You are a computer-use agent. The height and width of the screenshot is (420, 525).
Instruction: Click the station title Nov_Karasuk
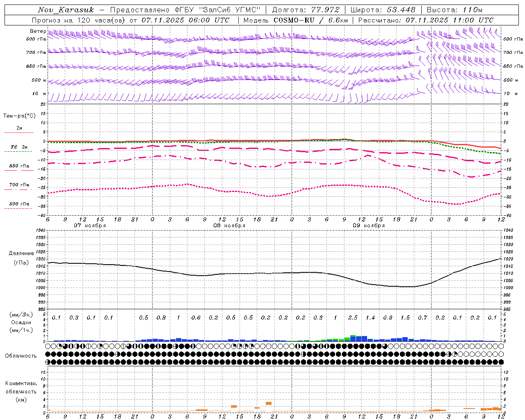(66, 10)
